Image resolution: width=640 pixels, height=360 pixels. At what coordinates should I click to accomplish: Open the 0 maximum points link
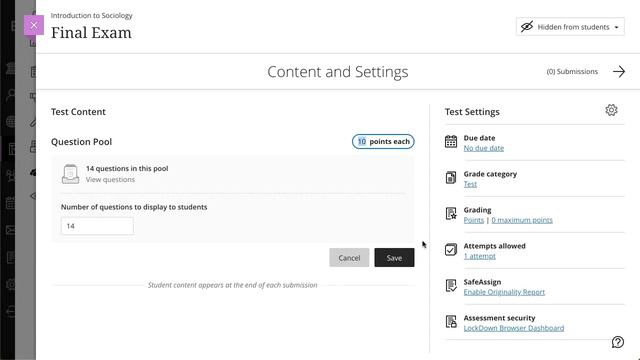pyautogui.click(x=522, y=220)
